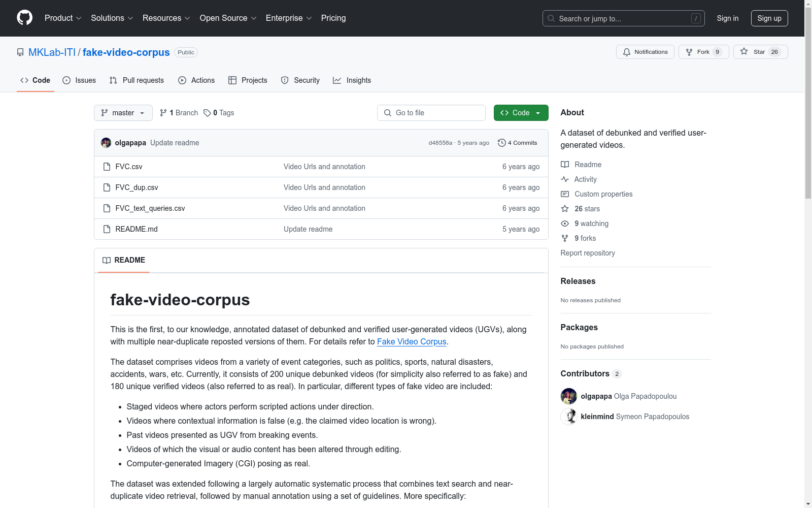812x508 pixels.
Task: Click olgapapa's avatar in the commit header
Action: (106, 143)
